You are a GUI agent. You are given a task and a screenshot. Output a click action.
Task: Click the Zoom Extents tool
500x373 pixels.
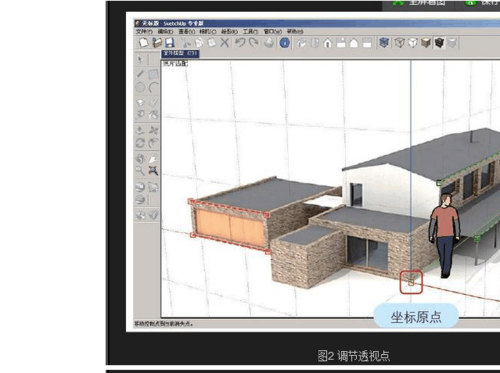click(x=153, y=171)
